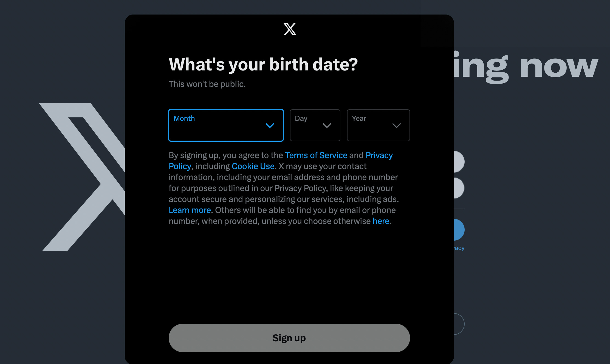Click the X logo atop the dialog
Image resolution: width=610 pixels, height=364 pixels.
(290, 29)
